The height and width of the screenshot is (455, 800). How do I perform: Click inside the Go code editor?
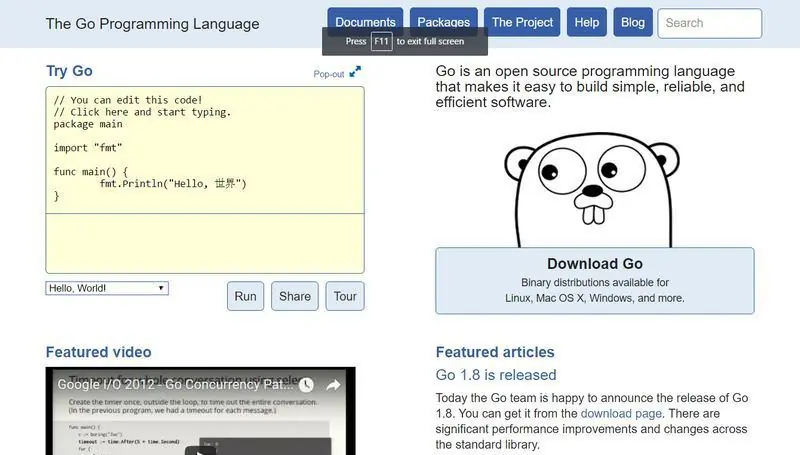[x=205, y=150]
